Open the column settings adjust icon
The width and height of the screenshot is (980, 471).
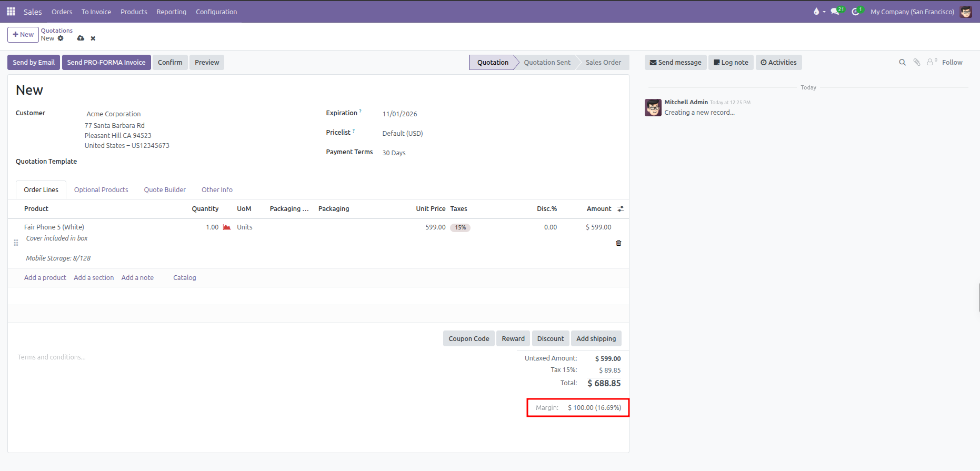[x=621, y=209]
